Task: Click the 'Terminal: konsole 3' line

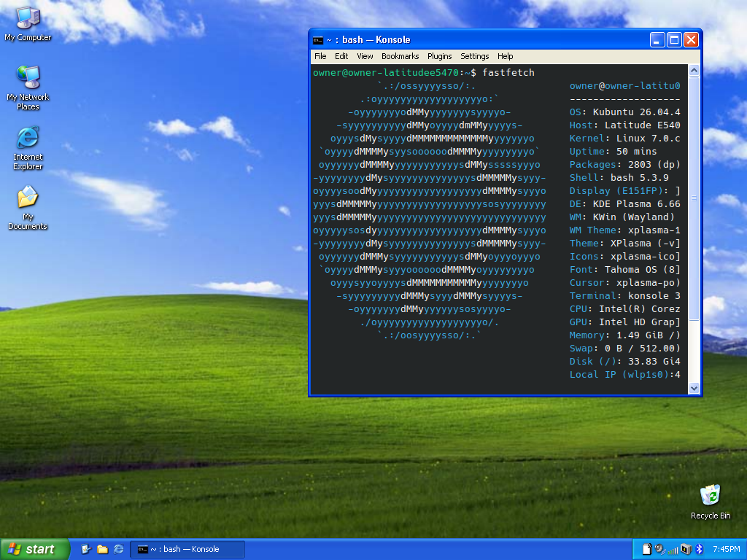Action: coord(624,296)
